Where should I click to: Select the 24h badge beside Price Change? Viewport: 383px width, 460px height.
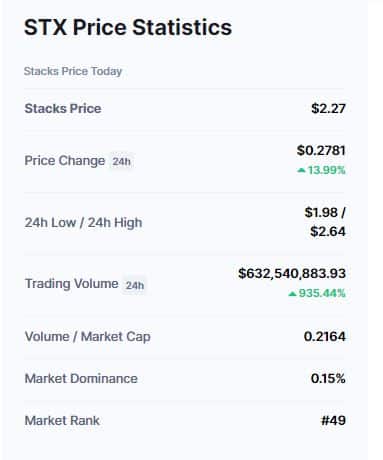click(x=121, y=162)
